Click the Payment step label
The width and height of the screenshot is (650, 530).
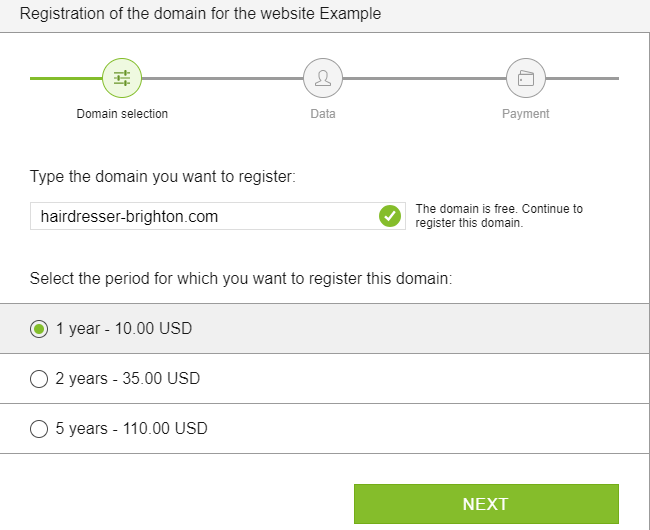coord(526,114)
